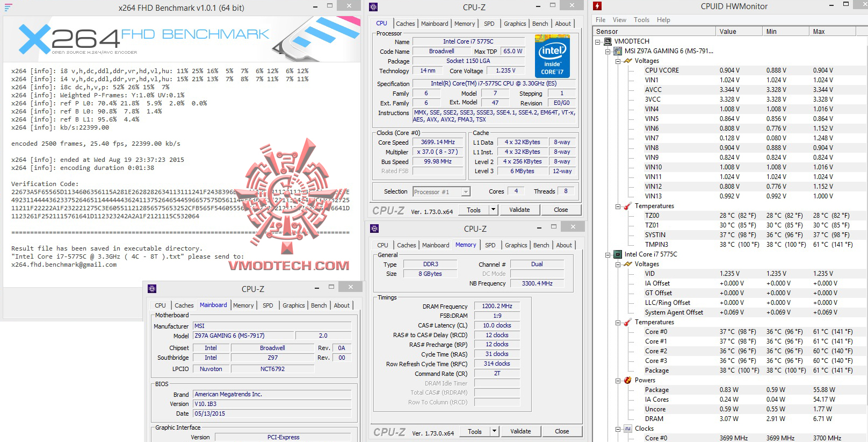Open the View menu in HWMonitor

[x=619, y=20]
